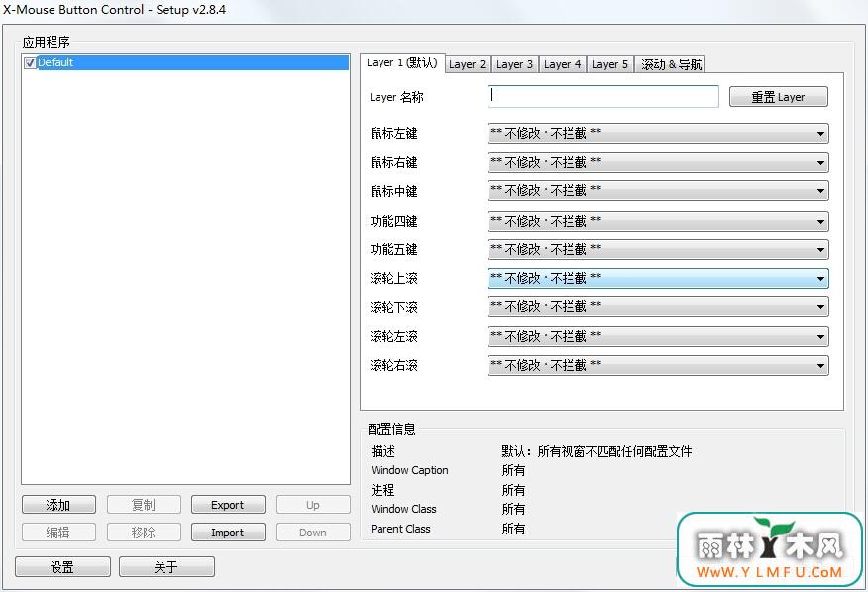Switch to the Layer 4 tab
Image resolution: width=868 pixels, height=592 pixels.
click(562, 64)
